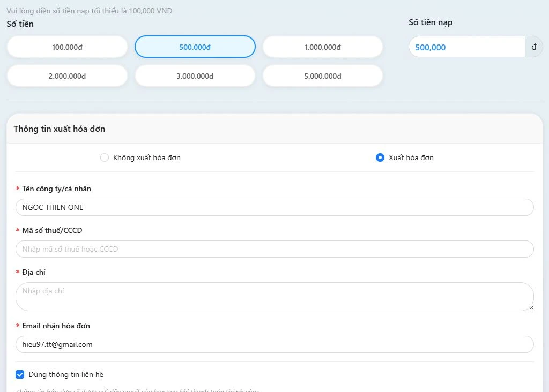Pick the 1.000.000đ top-up amount
Image resolution: width=549 pixels, height=392 pixels.
coord(322,47)
